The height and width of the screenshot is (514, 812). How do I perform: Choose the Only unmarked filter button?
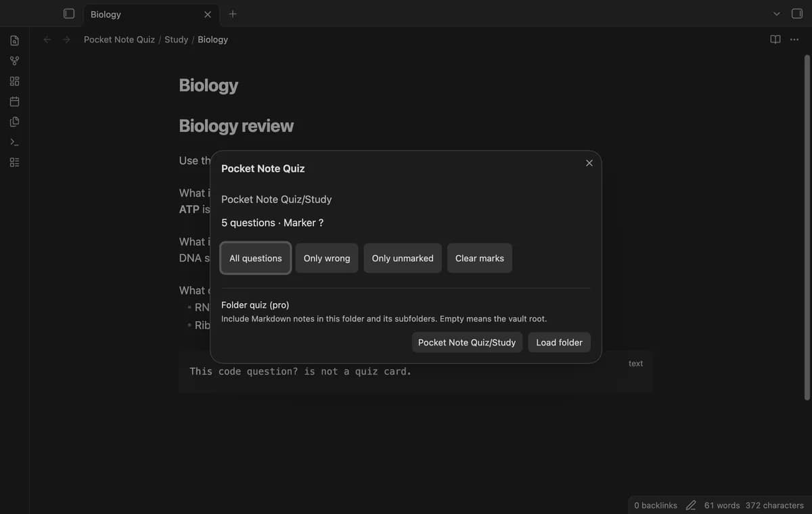point(403,258)
